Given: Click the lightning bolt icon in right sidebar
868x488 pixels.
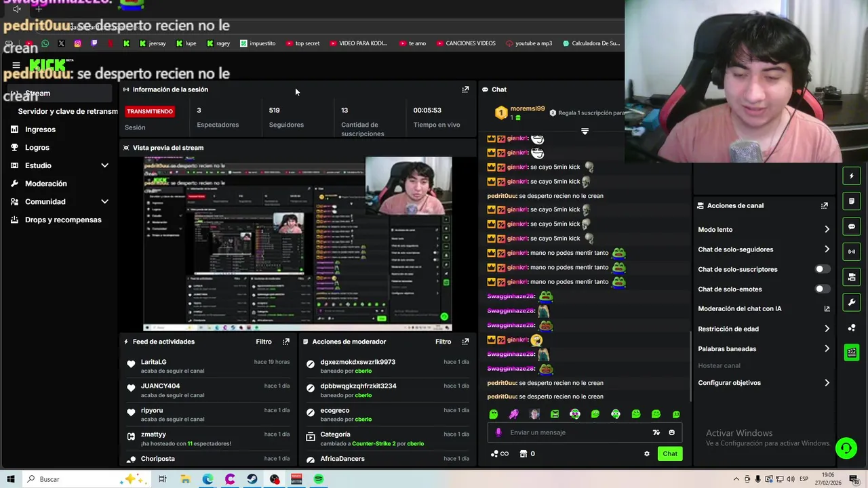Looking at the screenshot, I should pos(852,176).
